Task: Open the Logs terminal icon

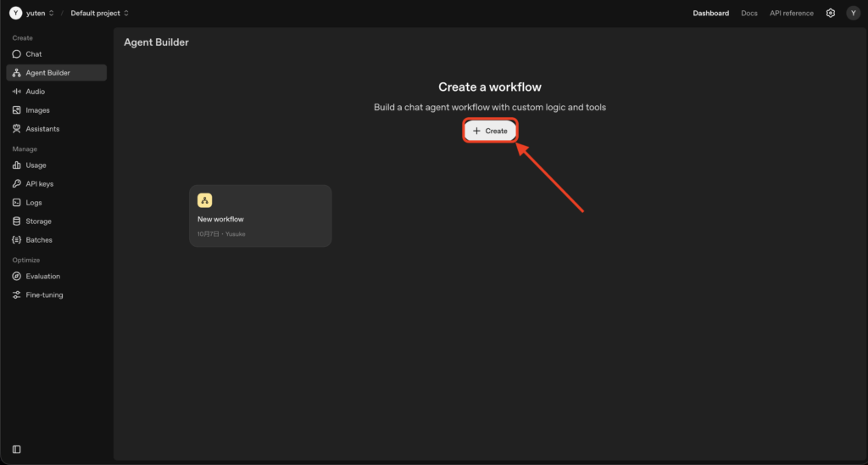Action: (17, 203)
